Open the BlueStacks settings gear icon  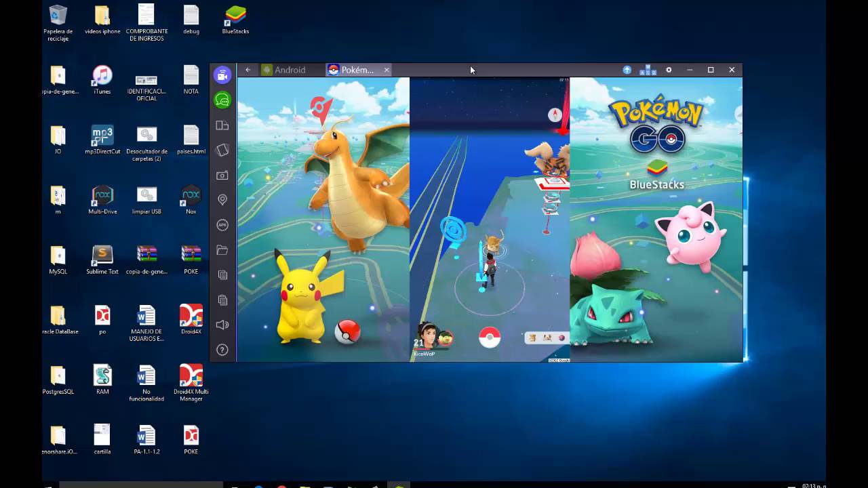pos(669,70)
